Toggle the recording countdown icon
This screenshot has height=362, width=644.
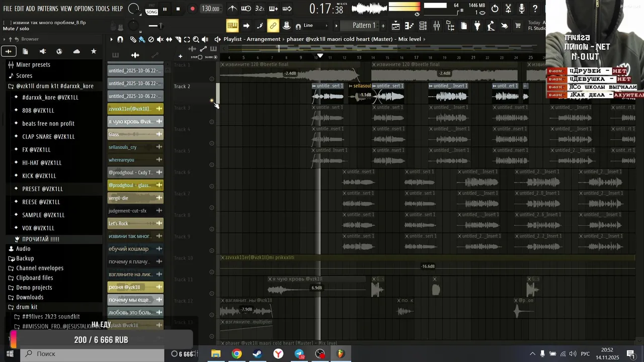tap(260, 9)
